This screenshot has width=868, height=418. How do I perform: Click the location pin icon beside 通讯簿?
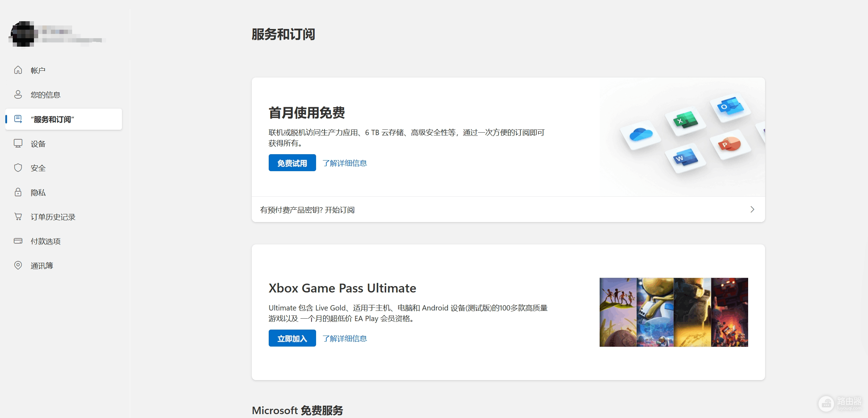pyautogui.click(x=18, y=265)
